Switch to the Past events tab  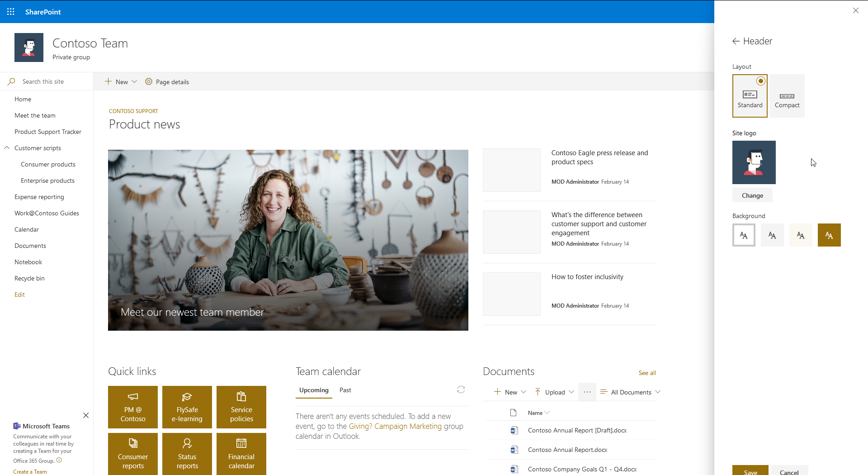pos(345,390)
